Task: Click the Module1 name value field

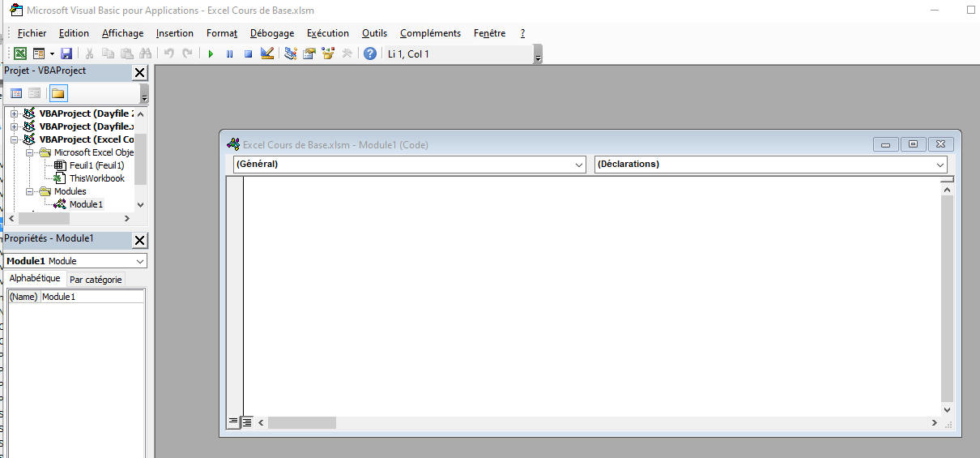Action: point(92,297)
